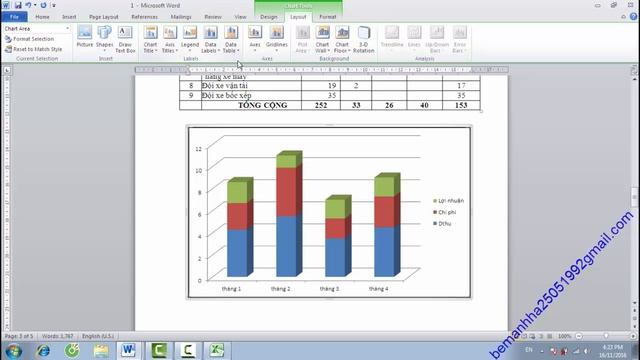
Task: Click the Đội xe vận tải cell
Action: pyautogui.click(x=251, y=86)
